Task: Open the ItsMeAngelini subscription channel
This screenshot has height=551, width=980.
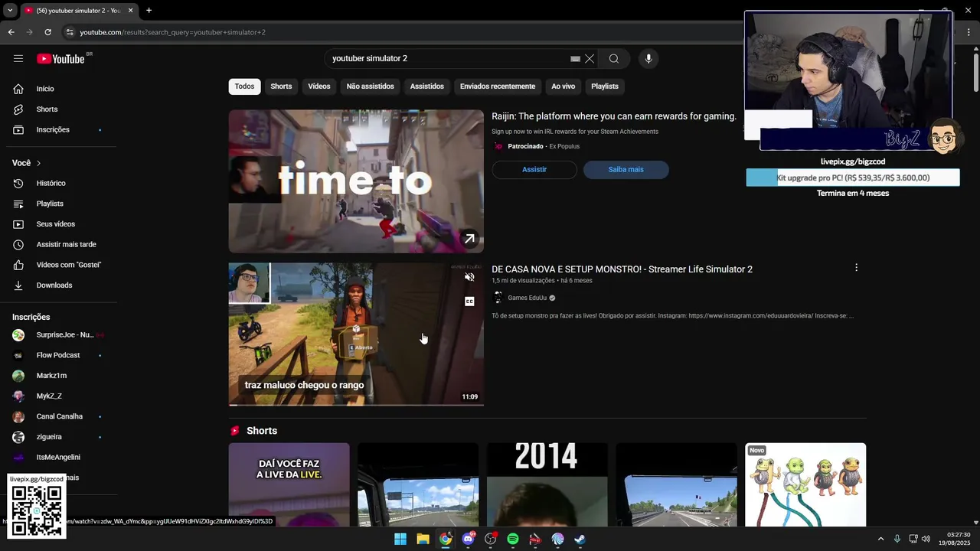Action: (58, 457)
